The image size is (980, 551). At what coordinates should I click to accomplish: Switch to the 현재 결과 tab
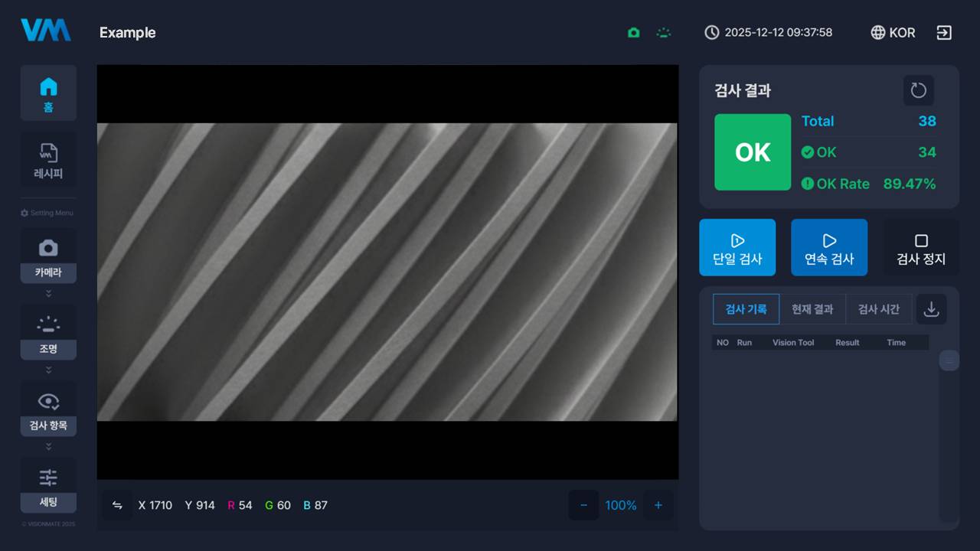tap(812, 309)
